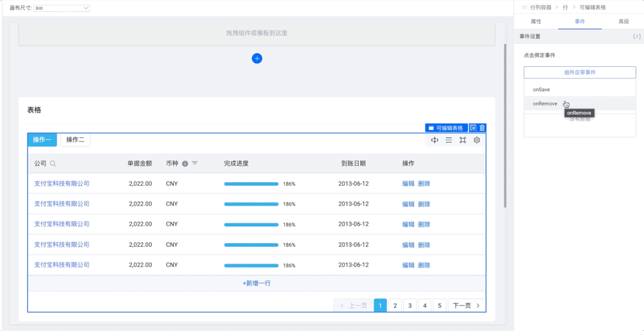
Task: Open 支付宝科技有限公司 link in third row
Action: click(x=61, y=224)
